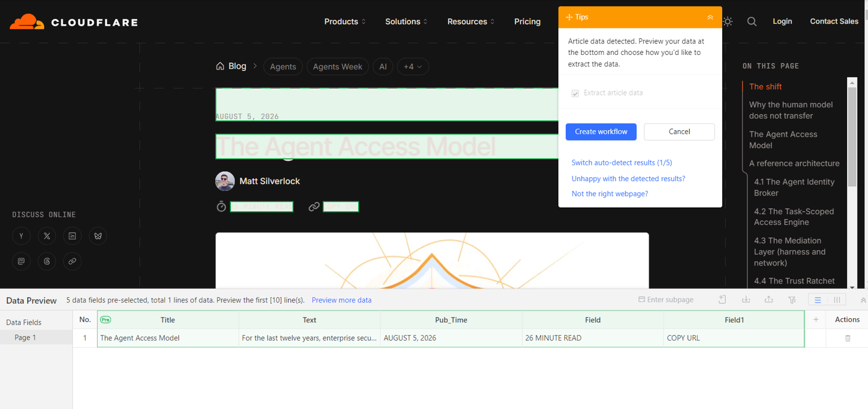868x409 pixels.
Task: Click the Login link
Action: click(782, 21)
